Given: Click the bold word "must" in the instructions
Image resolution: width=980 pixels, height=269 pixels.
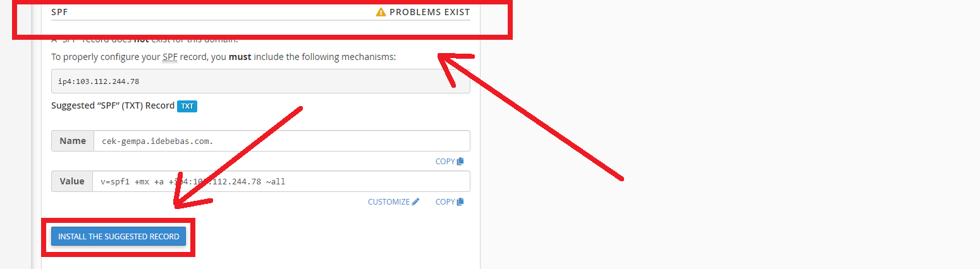Looking at the screenshot, I should click(240, 57).
